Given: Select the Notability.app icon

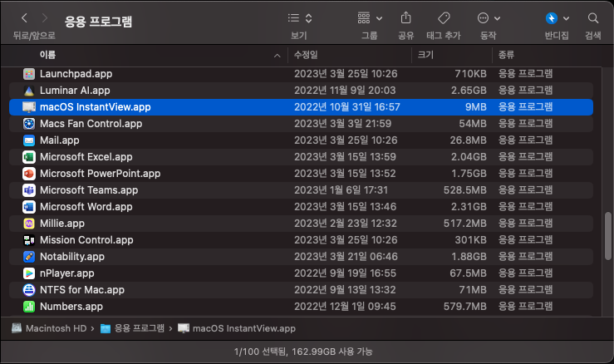Looking at the screenshot, I should [x=29, y=257].
